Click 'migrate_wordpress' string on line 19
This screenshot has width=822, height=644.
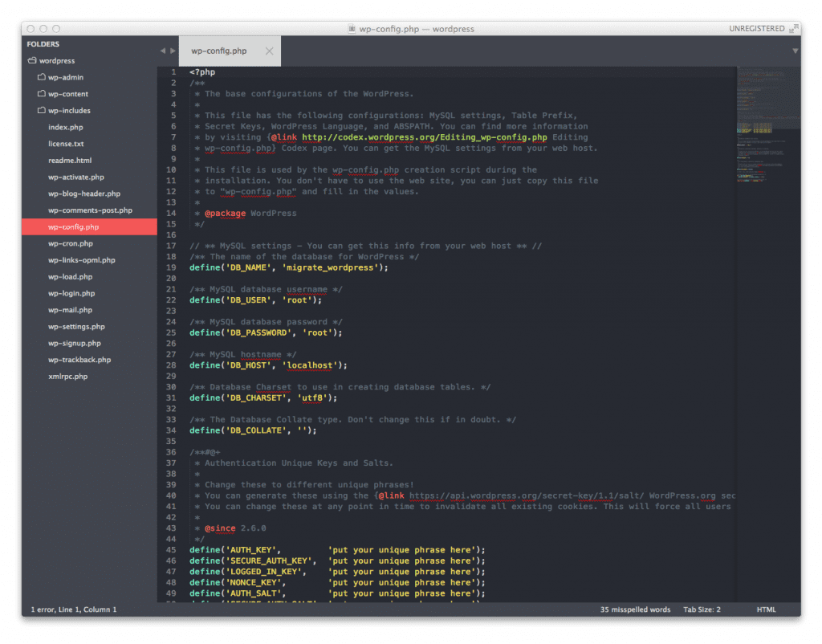330,267
